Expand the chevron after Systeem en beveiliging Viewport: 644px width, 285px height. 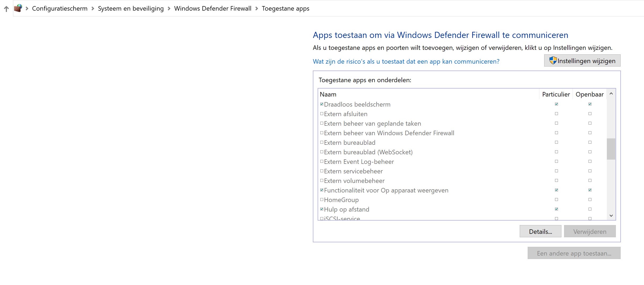click(x=169, y=8)
